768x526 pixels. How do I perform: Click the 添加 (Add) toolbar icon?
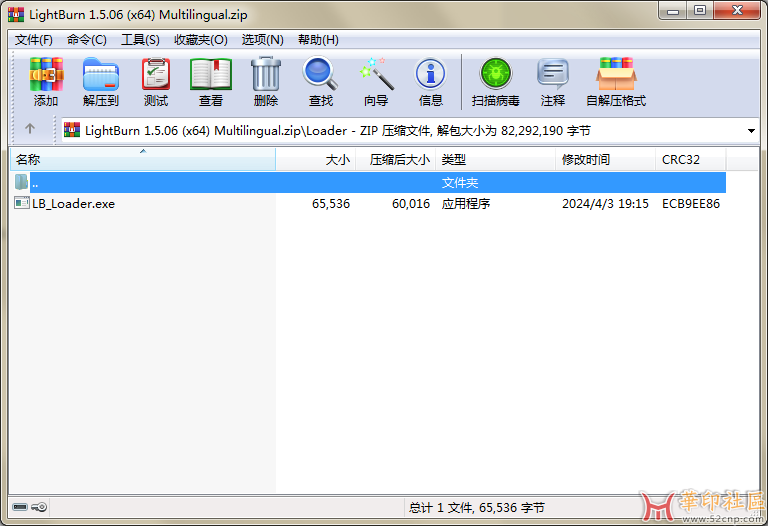(x=46, y=74)
